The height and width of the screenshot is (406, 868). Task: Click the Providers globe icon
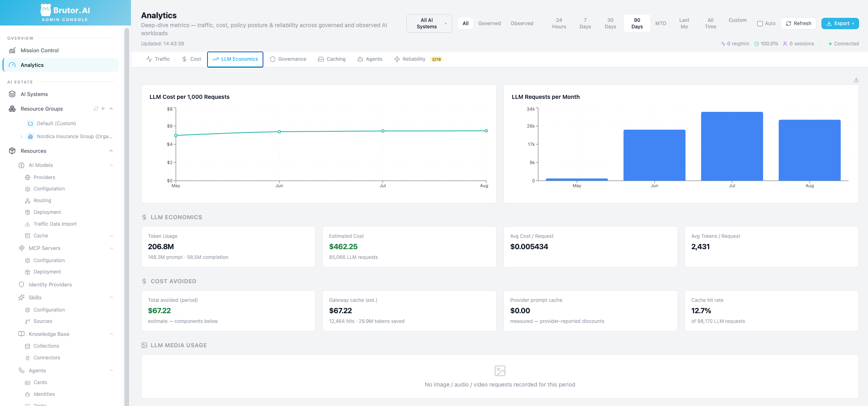28,177
